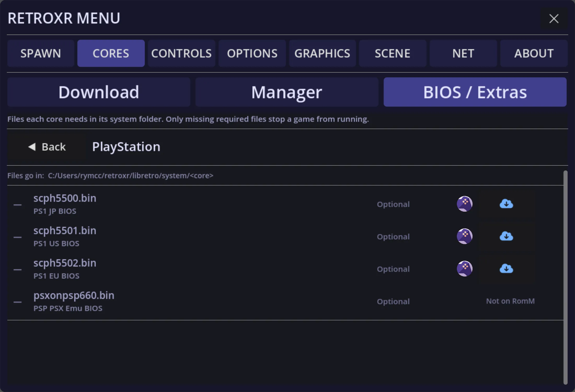
Task: Click dash status mark for scph5501.bin
Action: click(x=18, y=237)
